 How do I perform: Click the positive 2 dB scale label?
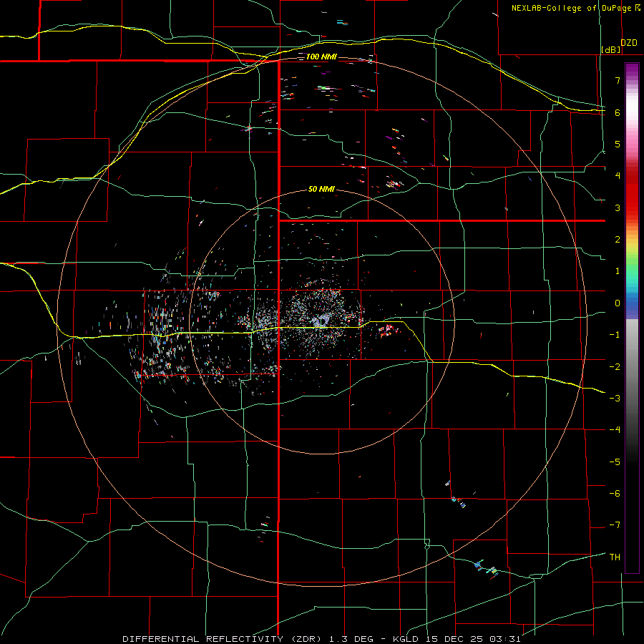tap(618, 240)
